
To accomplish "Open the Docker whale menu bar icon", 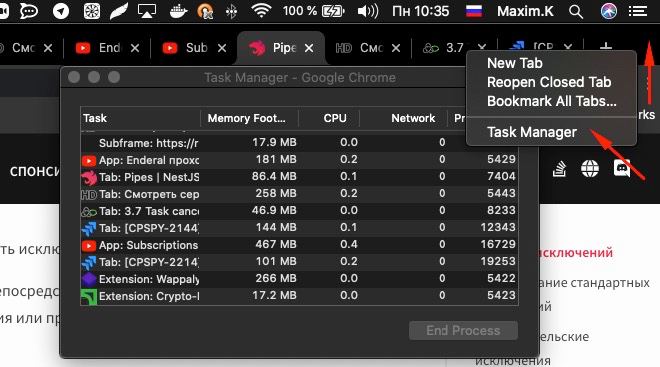I will click(177, 11).
